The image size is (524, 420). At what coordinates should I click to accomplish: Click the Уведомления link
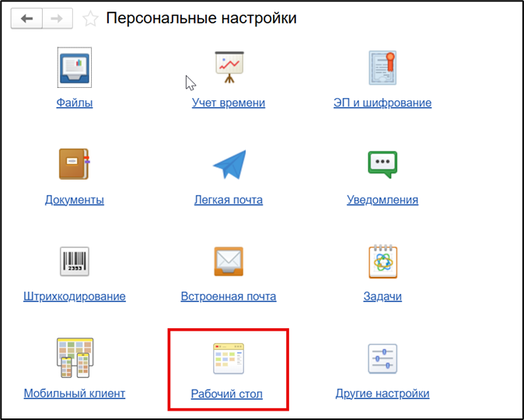383,200
